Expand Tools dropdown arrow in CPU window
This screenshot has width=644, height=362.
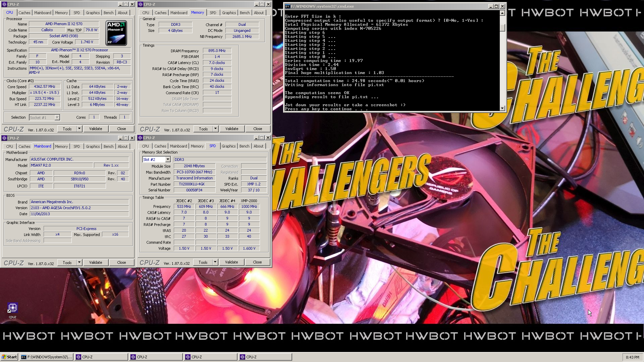(x=79, y=129)
